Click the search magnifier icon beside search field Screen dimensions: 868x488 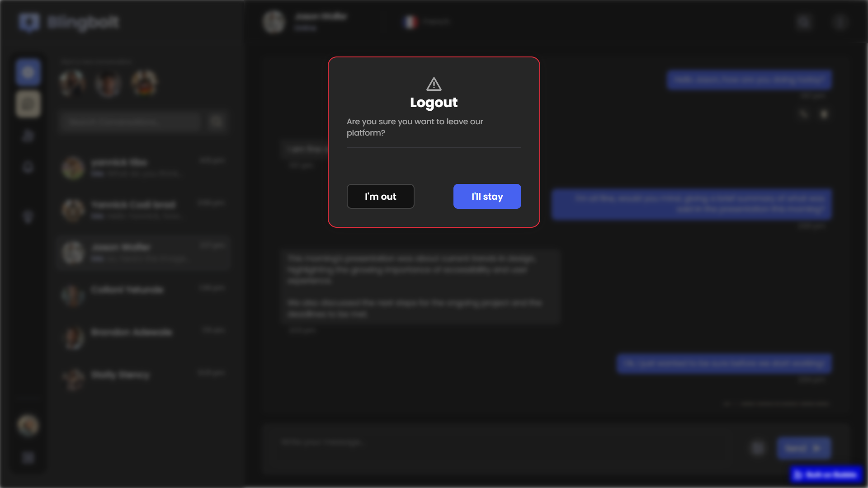tap(217, 122)
